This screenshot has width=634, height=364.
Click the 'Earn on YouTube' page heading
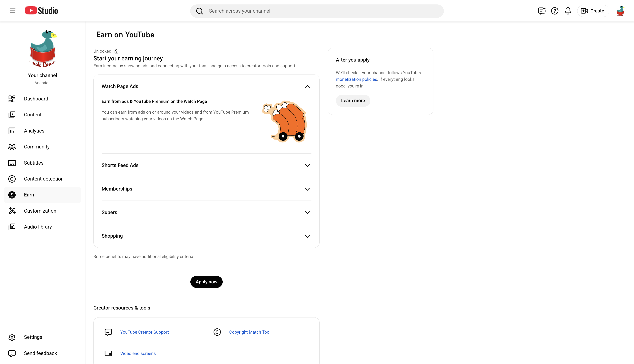pyautogui.click(x=125, y=35)
